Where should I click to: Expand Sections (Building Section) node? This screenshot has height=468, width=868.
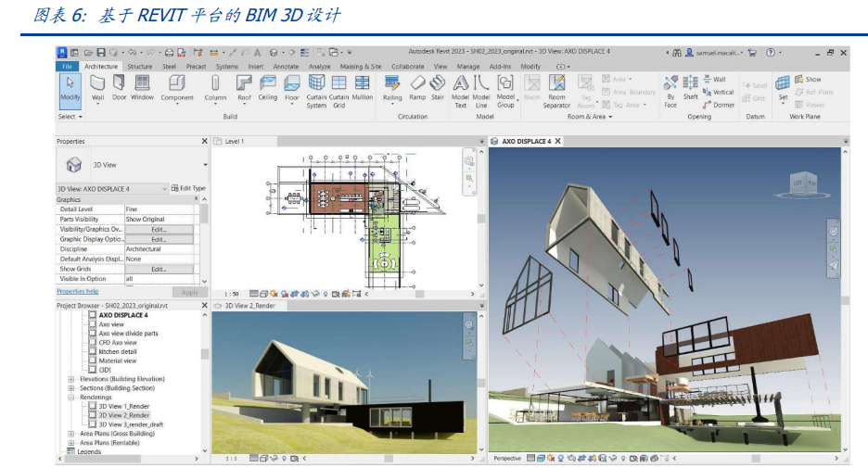coord(71,388)
